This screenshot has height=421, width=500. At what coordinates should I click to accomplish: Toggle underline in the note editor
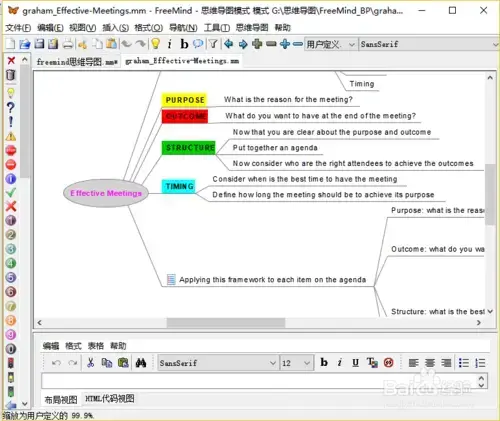click(x=355, y=362)
